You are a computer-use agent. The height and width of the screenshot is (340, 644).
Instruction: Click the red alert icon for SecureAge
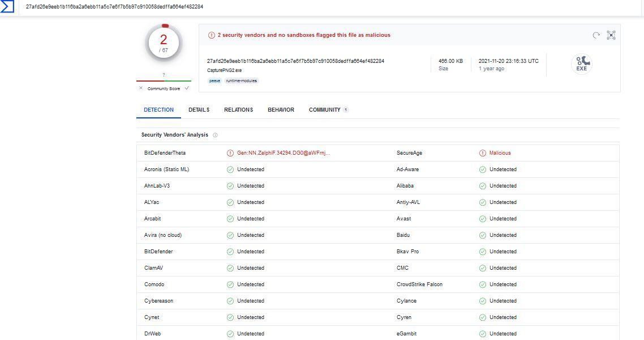click(x=483, y=153)
